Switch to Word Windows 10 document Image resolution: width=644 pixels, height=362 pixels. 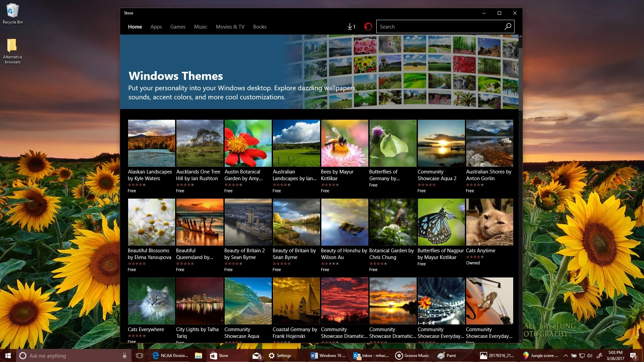[328, 356]
